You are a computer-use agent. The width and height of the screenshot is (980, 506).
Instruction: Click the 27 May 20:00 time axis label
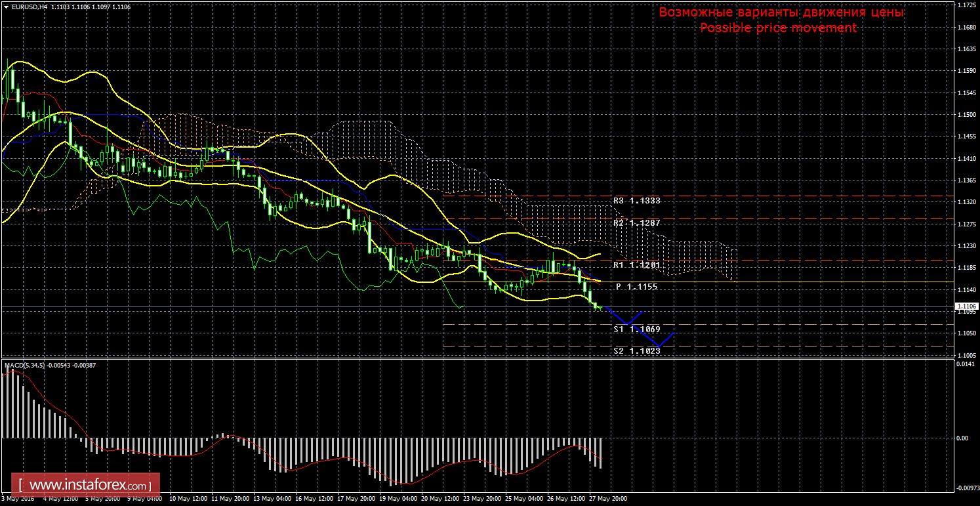[x=608, y=499]
